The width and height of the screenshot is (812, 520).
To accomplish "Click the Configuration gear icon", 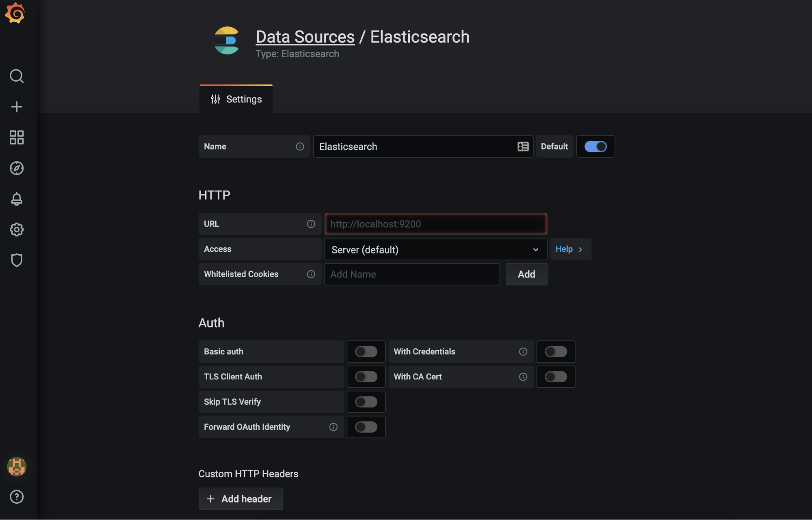I will tap(16, 230).
